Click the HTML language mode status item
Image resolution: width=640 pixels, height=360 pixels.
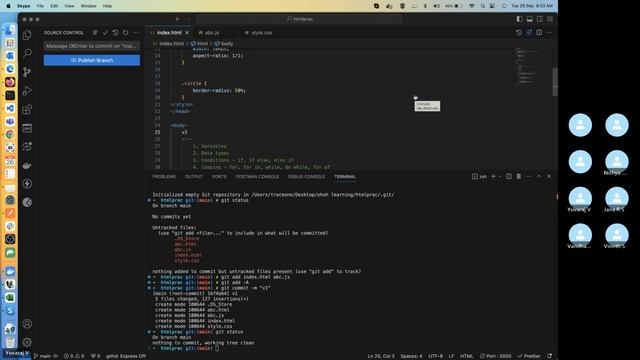(x=467, y=356)
